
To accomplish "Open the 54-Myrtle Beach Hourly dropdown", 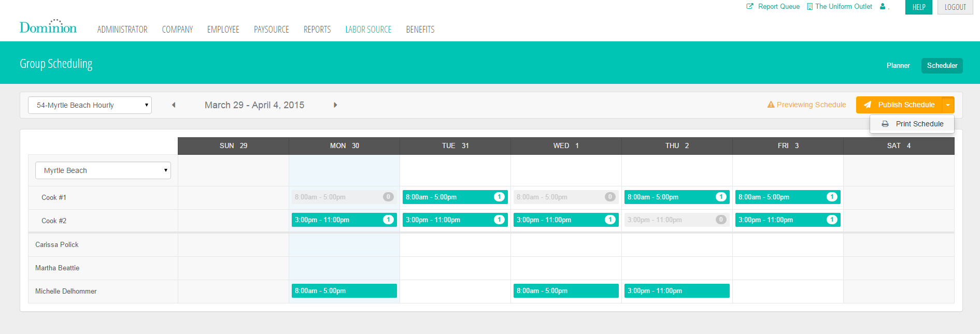I will (x=90, y=105).
